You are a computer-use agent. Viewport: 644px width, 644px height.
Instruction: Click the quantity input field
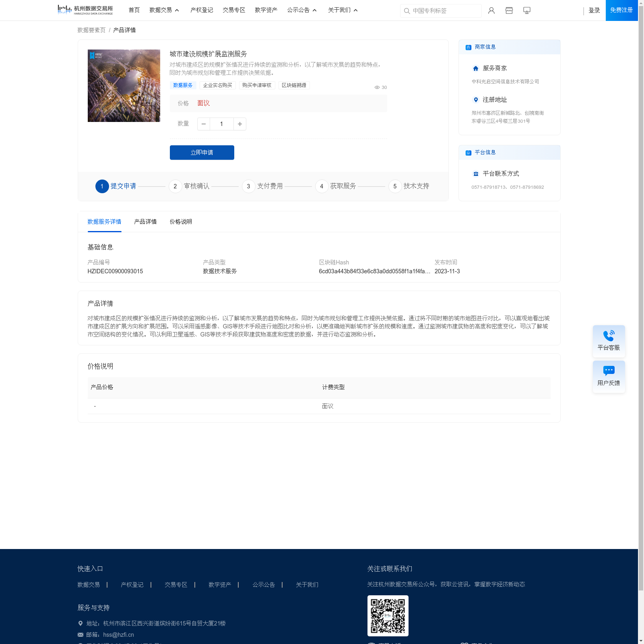click(x=222, y=124)
